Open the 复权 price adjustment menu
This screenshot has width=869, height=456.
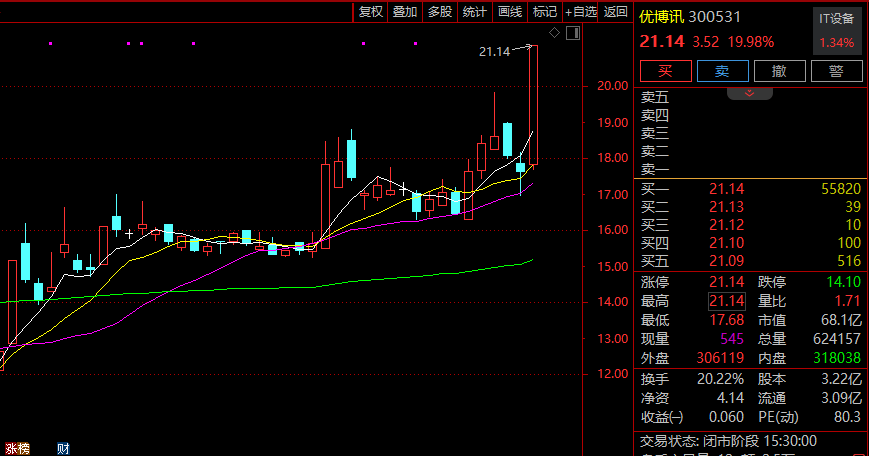(371, 12)
